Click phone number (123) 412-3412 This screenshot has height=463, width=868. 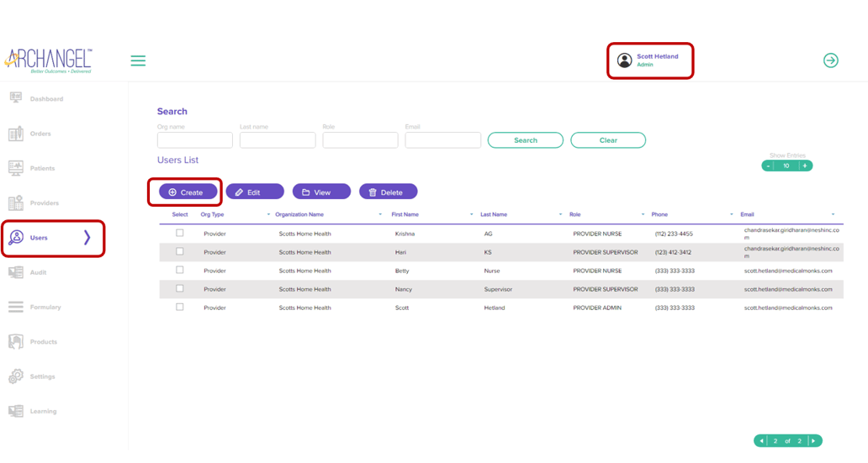point(673,252)
